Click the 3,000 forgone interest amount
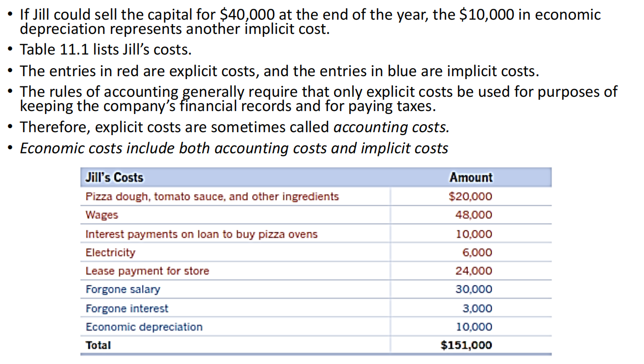644x364 pixels. (477, 308)
